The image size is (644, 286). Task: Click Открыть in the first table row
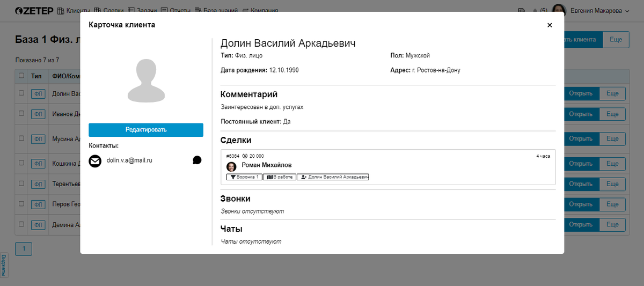click(581, 93)
